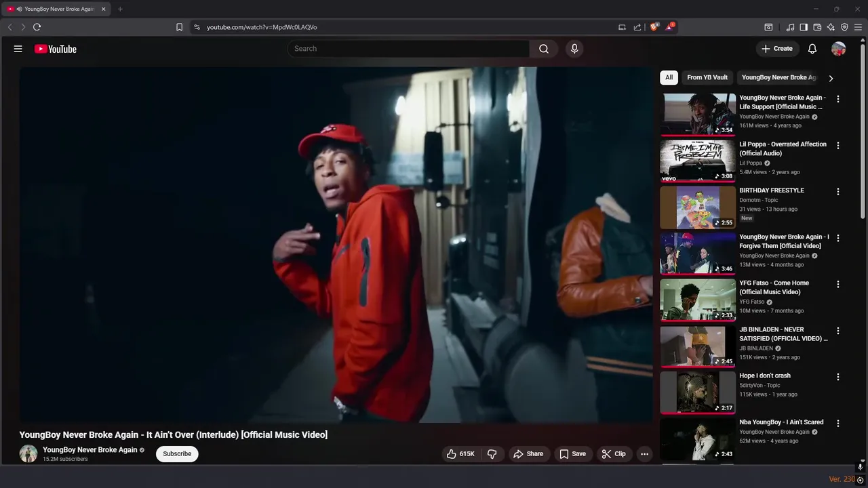Open I Forgive Them thumbnail
This screenshot has width=868, height=488.
[698, 253]
